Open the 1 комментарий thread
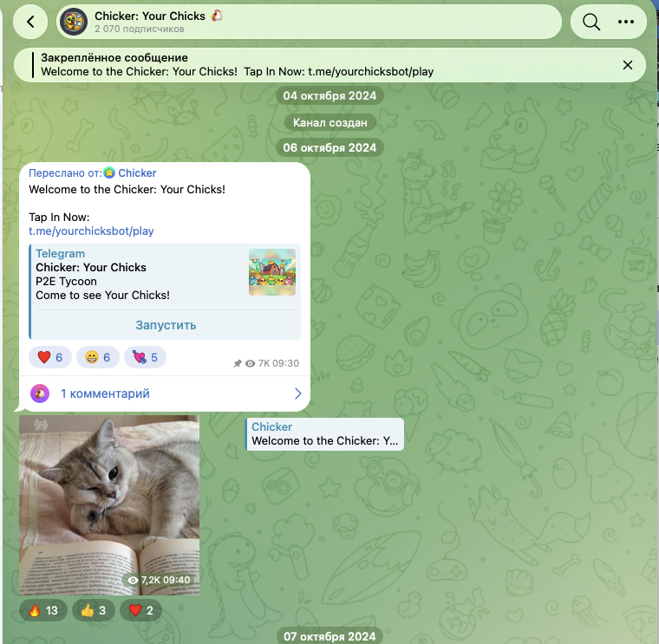This screenshot has width=659, height=644. pyautogui.click(x=165, y=394)
